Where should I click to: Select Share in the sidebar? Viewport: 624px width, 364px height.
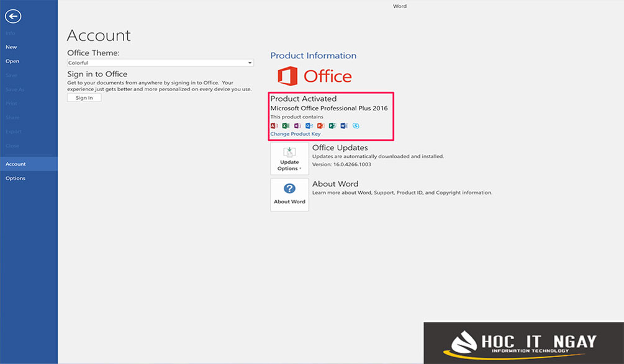[x=12, y=118]
